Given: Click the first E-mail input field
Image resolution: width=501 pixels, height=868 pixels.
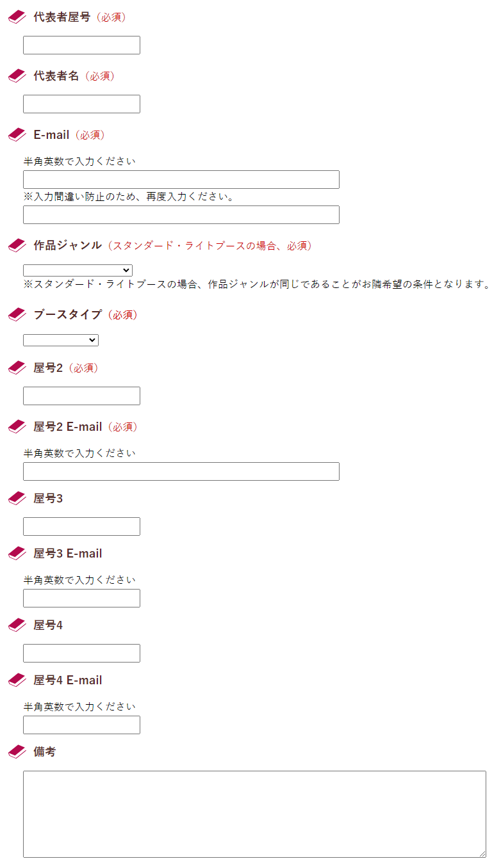Looking at the screenshot, I should click(181, 179).
